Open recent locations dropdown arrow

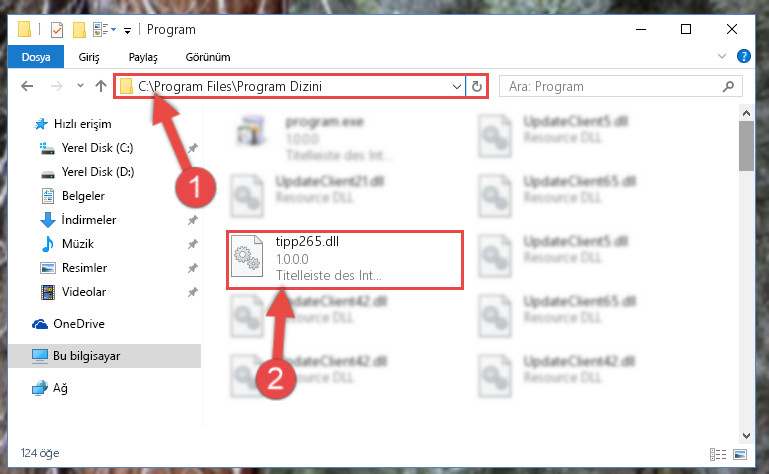click(80, 86)
